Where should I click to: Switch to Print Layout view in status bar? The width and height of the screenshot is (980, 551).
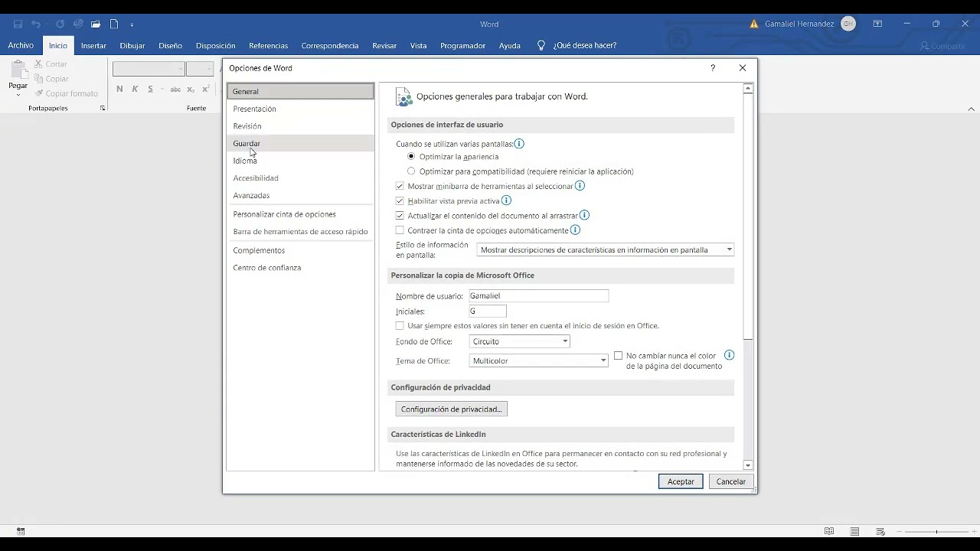855,531
